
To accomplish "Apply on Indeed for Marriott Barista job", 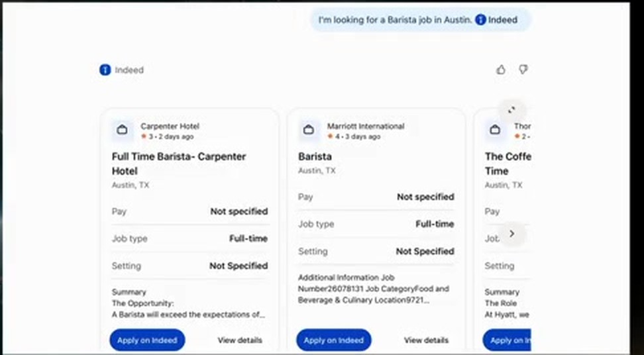I will click(x=333, y=340).
